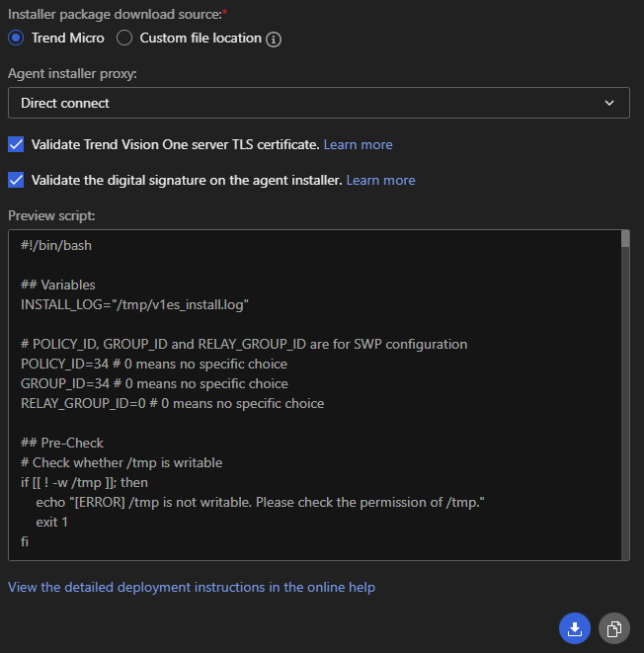This screenshot has height=653, width=644.
Task: Click the Pre-Check comment heading in script
Action: 62,443
